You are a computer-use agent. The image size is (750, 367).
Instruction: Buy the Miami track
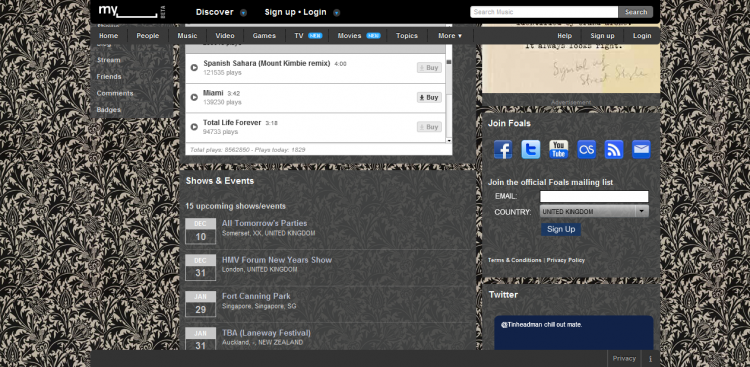coord(429,98)
